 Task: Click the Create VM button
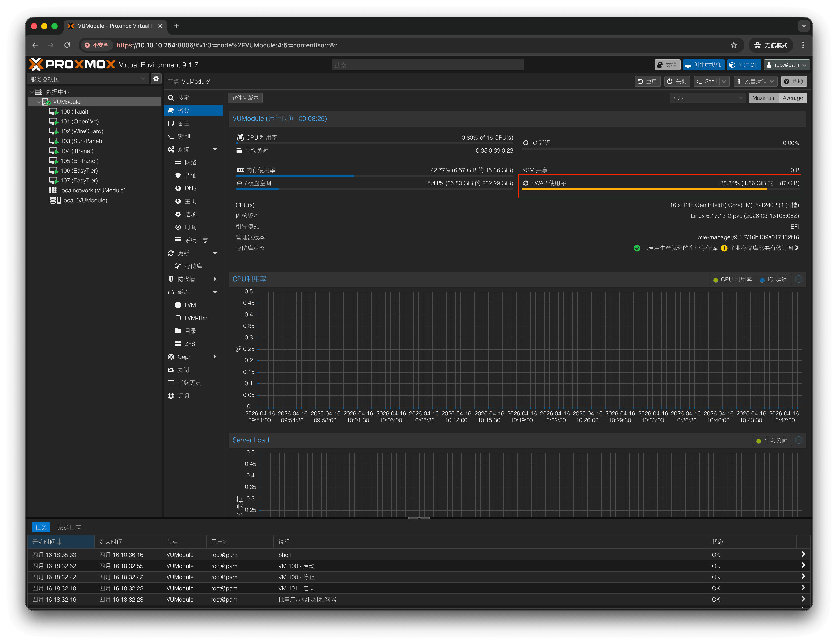(x=703, y=65)
